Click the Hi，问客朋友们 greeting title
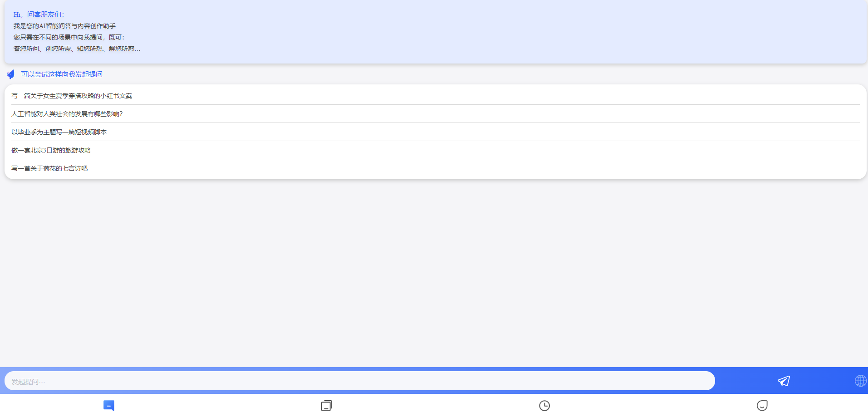868x412 pixels. [39, 15]
